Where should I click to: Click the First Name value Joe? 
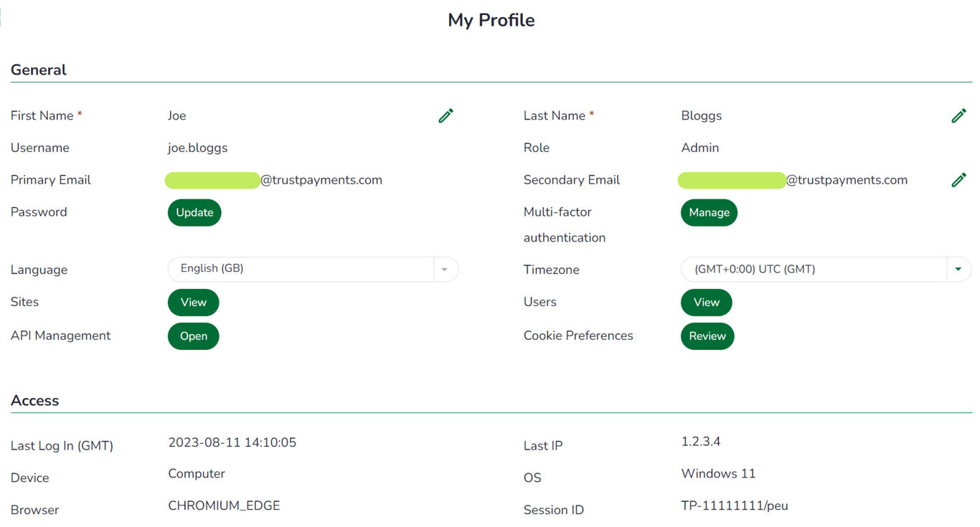tap(177, 116)
